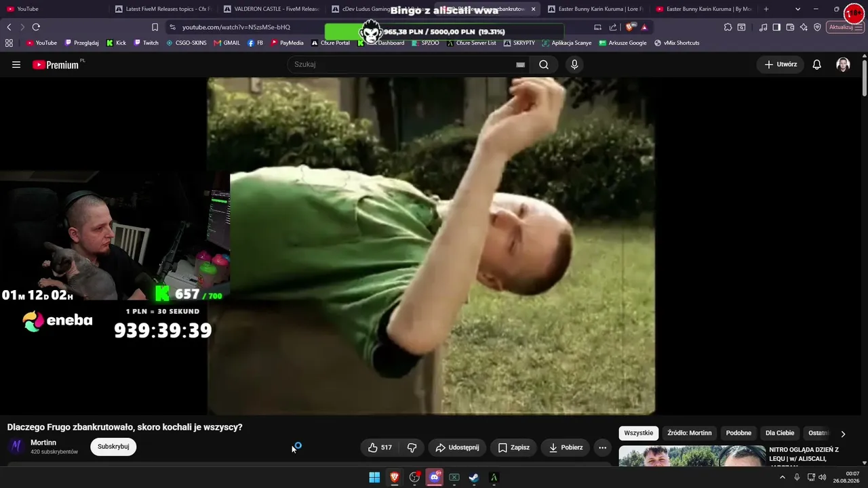Screen dimensions: 868x488
Task: Subscribe to Mortinn with Subskrybuj
Action: click(x=113, y=447)
